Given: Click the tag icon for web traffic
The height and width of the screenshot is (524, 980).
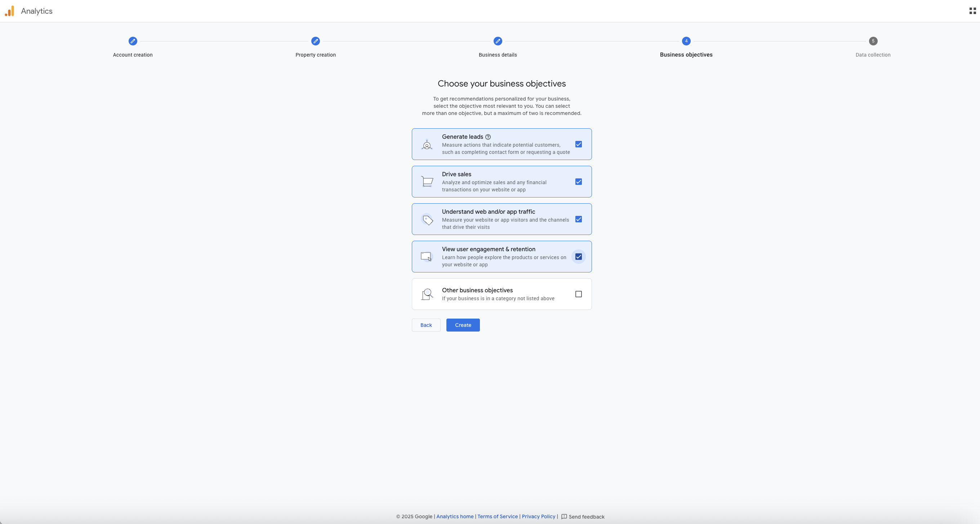Looking at the screenshot, I should pyautogui.click(x=427, y=219).
